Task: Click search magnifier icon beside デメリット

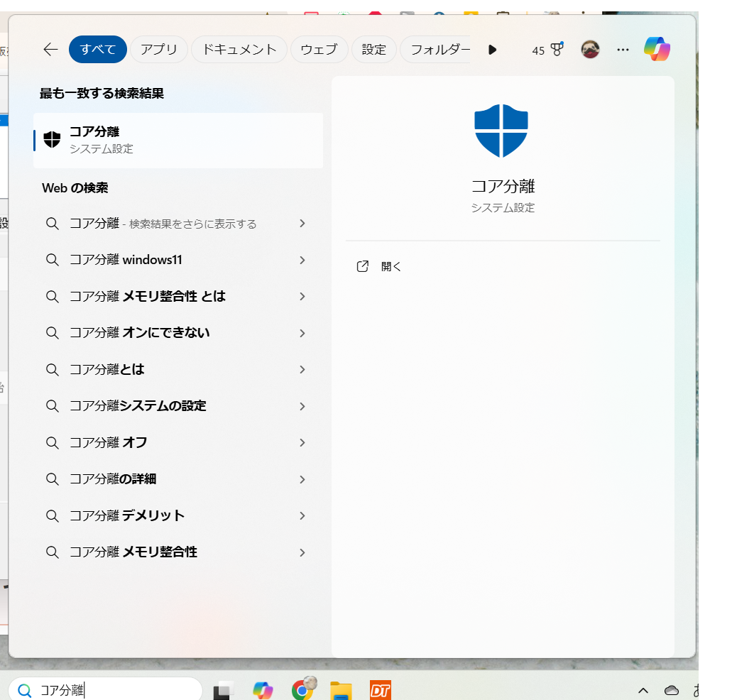Action: [x=53, y=515]
